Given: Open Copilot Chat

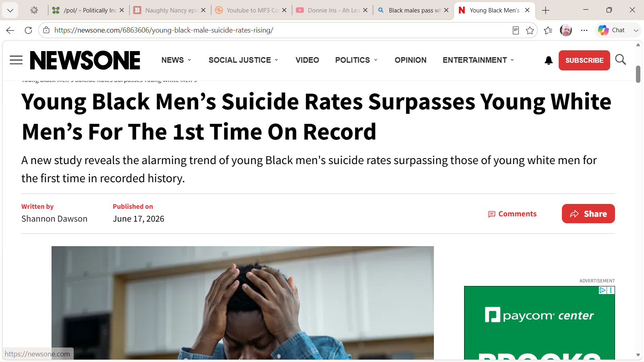Looking at the screenshot, I should (x=611, y=30).
